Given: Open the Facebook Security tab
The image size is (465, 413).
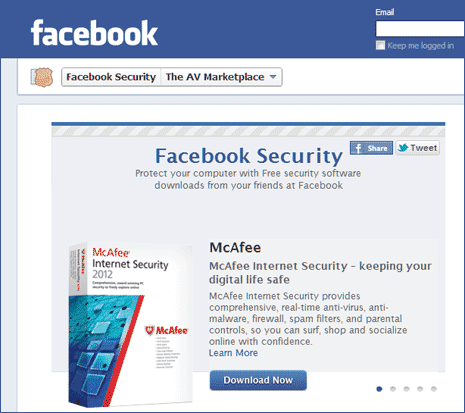Looking at the screenshot, I should (111, 77).
